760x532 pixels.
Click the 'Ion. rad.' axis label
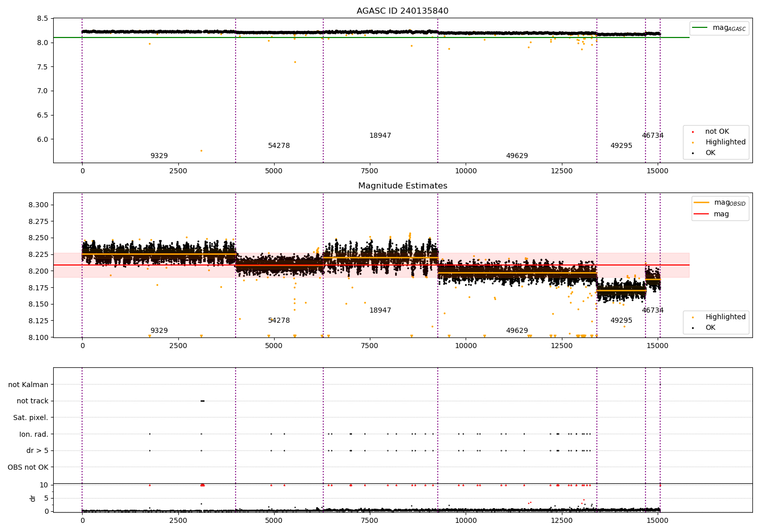point(34,435)
